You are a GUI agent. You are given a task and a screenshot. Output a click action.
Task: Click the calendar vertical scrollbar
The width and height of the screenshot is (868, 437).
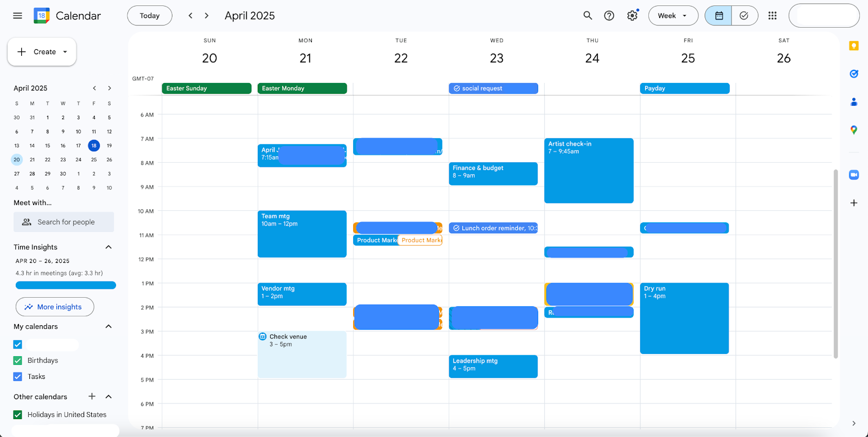click(x=835, y=264)
